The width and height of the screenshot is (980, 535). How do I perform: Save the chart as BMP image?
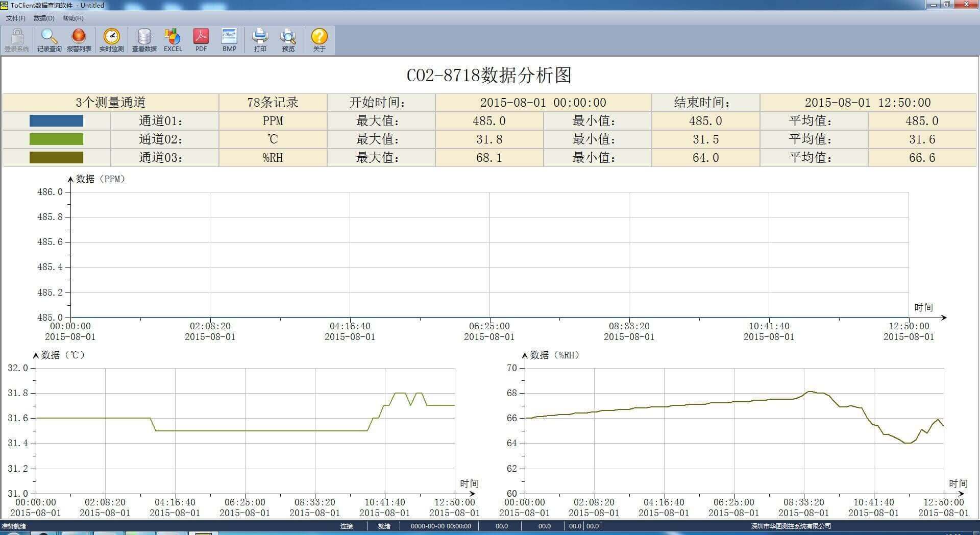[x=229, y=40]
